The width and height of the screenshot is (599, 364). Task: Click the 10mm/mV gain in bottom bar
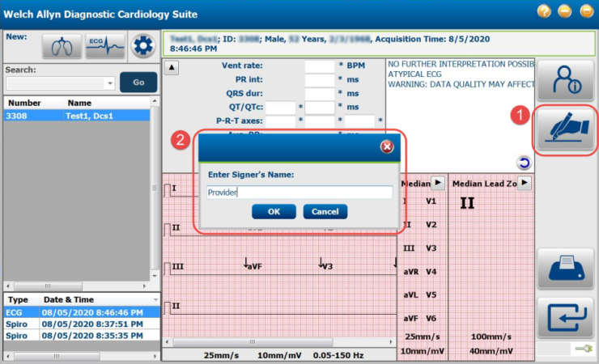point(279,355)
